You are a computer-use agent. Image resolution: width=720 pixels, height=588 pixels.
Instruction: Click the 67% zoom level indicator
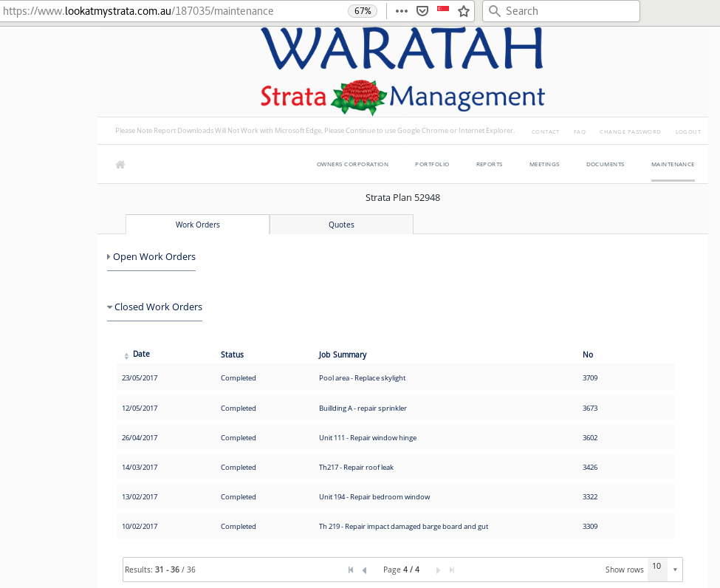(x=363, y=11)
